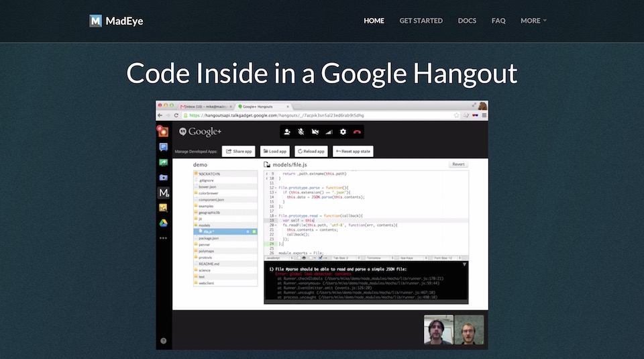Open the yellow effects sidebar icon

[x=163, y=208]
